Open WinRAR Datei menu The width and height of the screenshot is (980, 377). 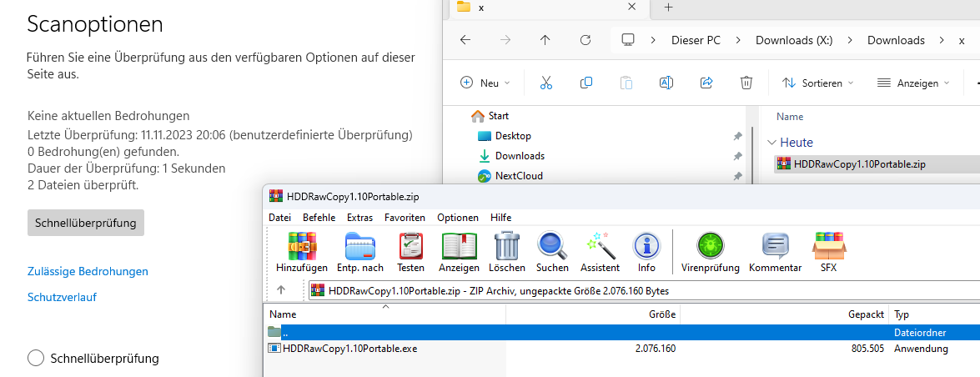(279, 218)
